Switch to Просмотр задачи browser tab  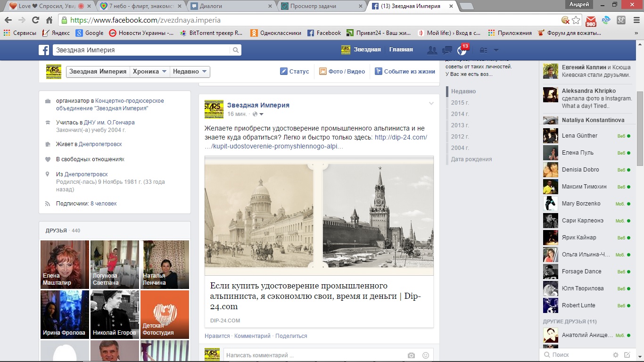pyautogui.click(x=322, y=6)
